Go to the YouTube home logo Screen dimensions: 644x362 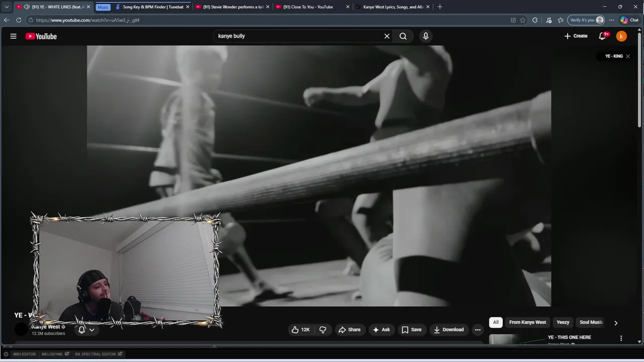[x=41, y=36]
